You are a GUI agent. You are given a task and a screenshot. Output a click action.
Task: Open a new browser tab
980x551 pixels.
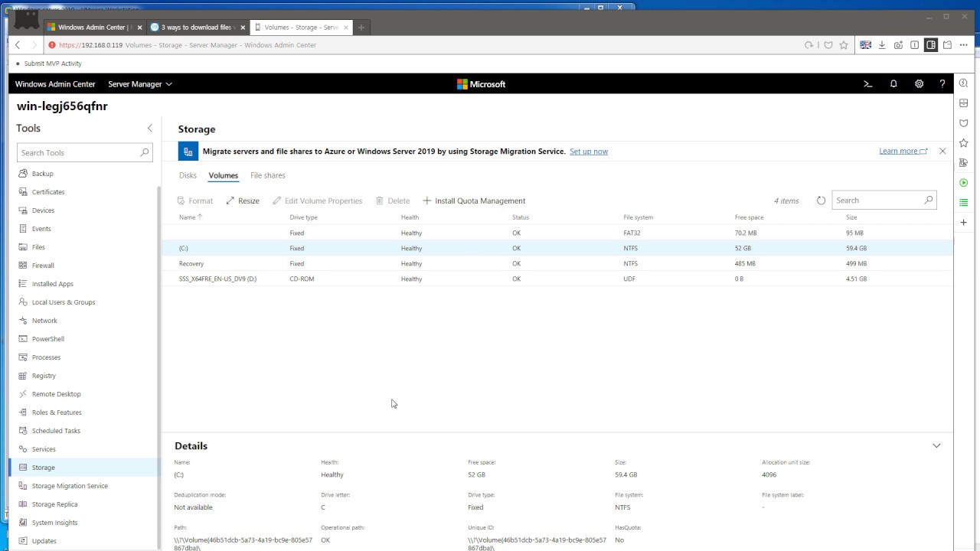pyautogui.click(x=361, y=28)
